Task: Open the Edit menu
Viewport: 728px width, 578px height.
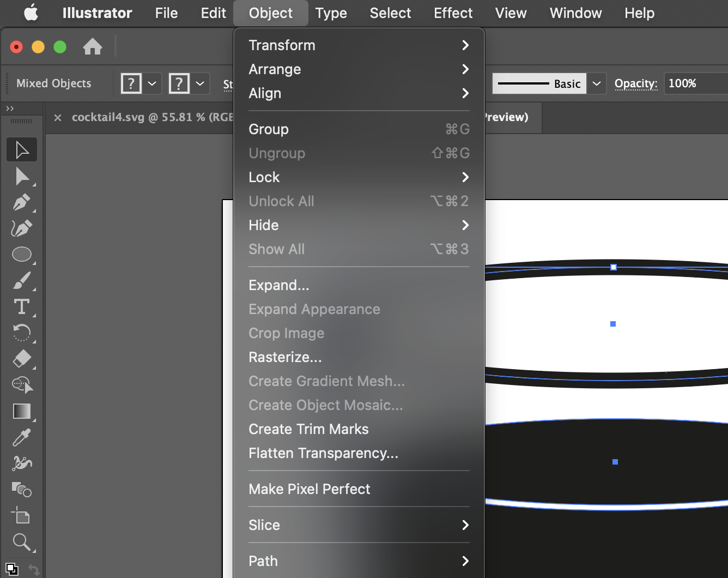Action: coord(213,13)
